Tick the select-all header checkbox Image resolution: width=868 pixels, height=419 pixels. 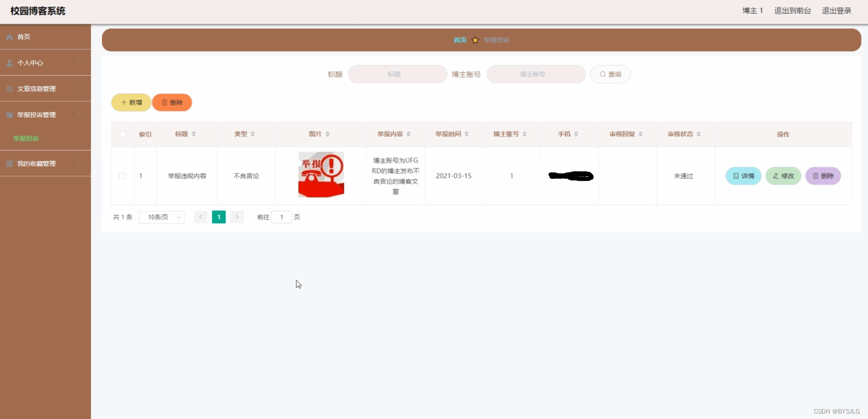click(x=123, y=135)
